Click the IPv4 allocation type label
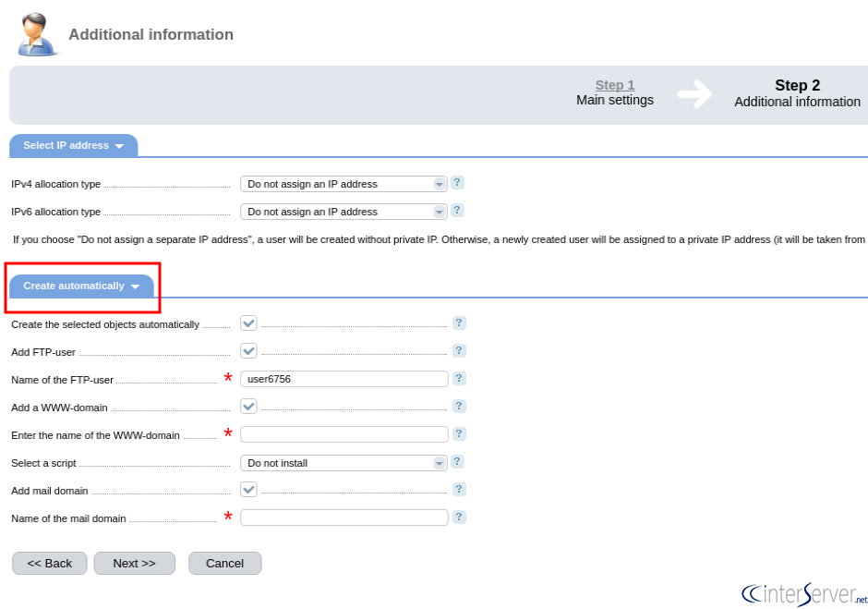 56,184
